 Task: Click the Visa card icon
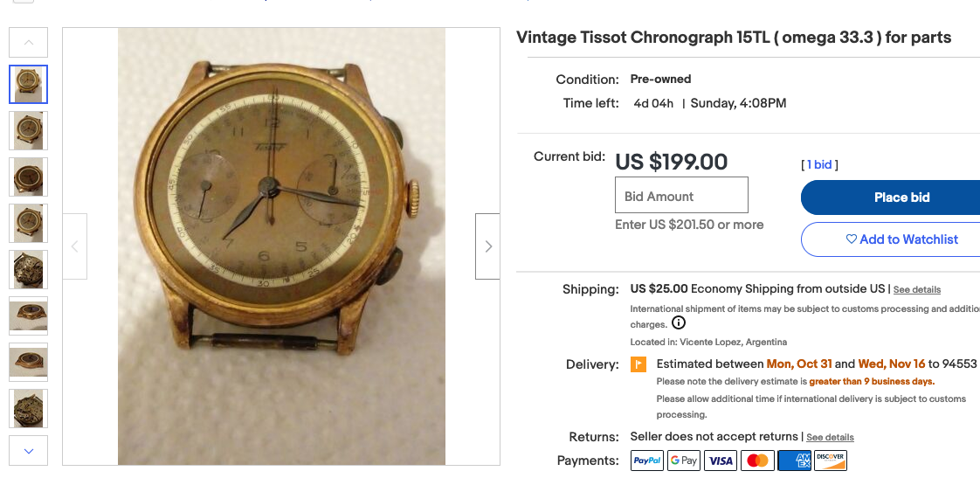(721, 461)
